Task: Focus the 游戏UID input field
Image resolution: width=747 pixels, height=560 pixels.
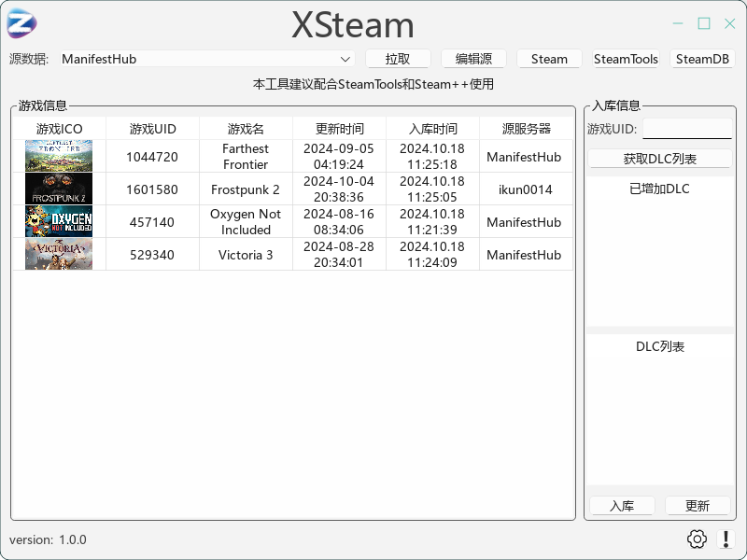Action: pos(687,129)
